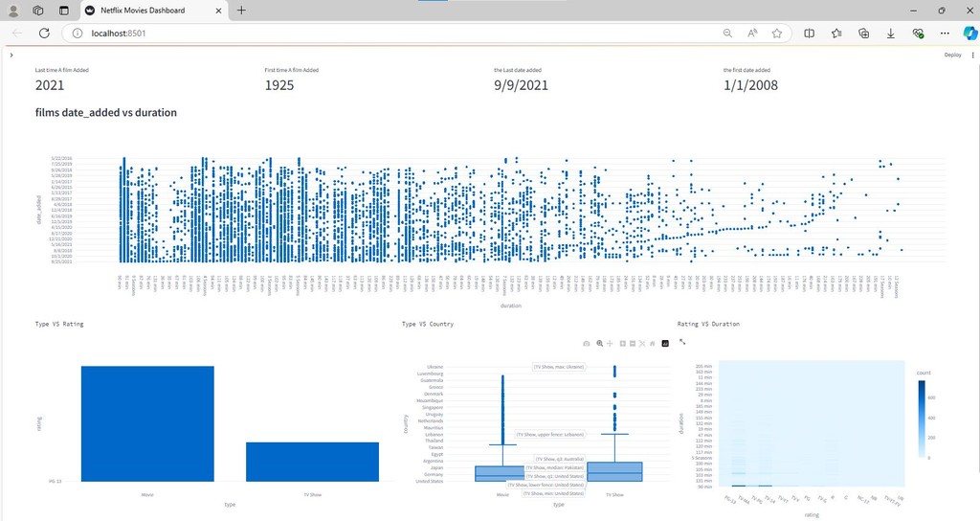Close the Netflix Movies Dashboard tab
Screen dimensions: 980x521
click(218, 11)
